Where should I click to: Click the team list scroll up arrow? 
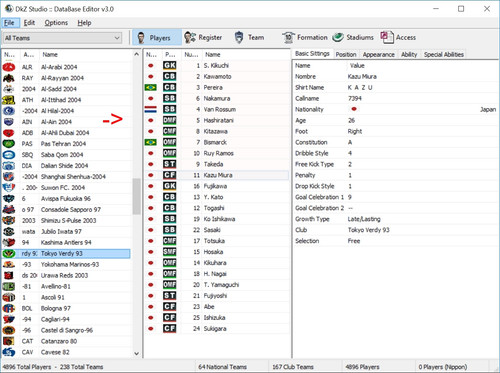(136, 54)
